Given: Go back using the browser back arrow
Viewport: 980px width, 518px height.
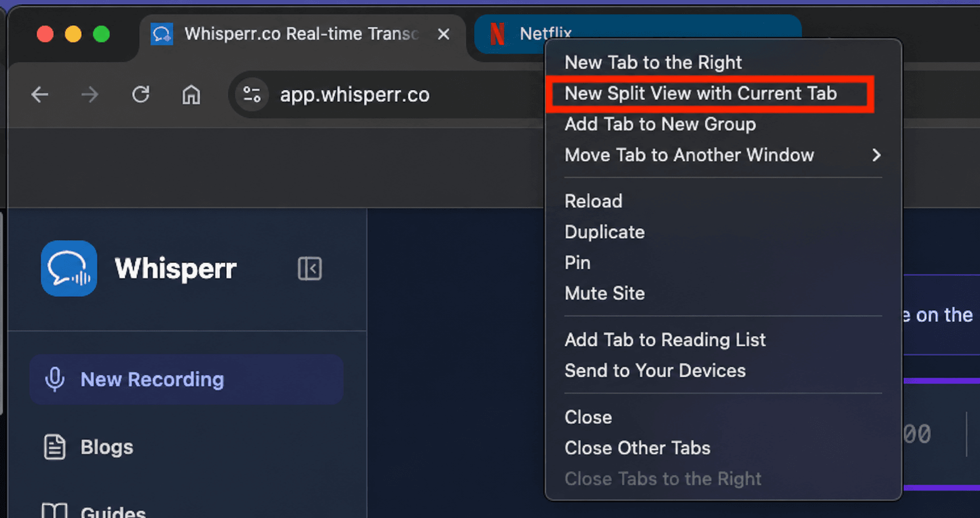Looking at the screenshot, I should (x=40, y=94).
